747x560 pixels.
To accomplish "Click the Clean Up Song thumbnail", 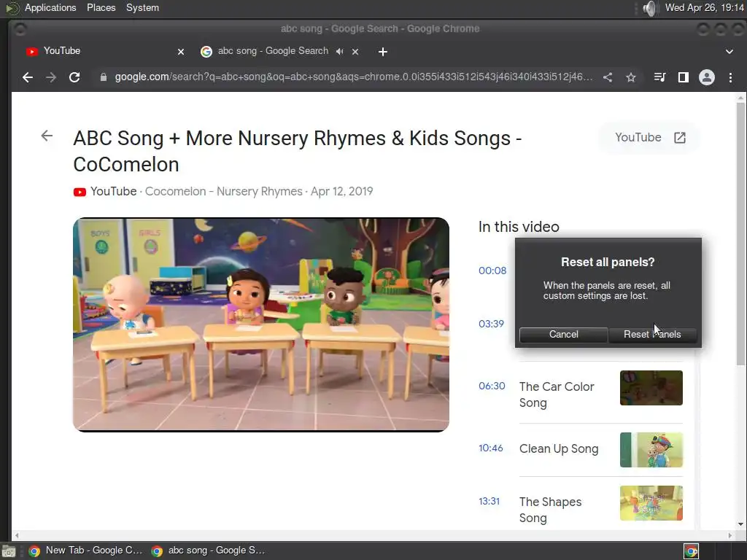I will (651, 450).
